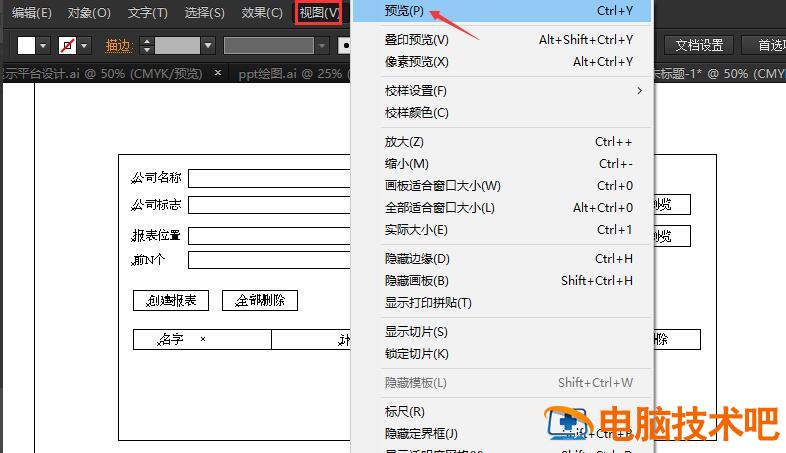Open the fill color dropdown arrow
Viewport: 786px width, 453px height.
pos(43,46)
